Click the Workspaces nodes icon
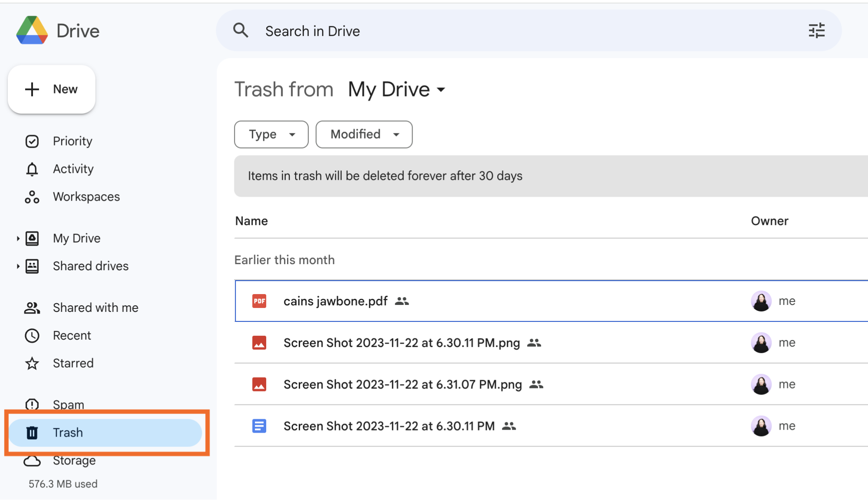868x500 pixels. click(x=32, y=196)
